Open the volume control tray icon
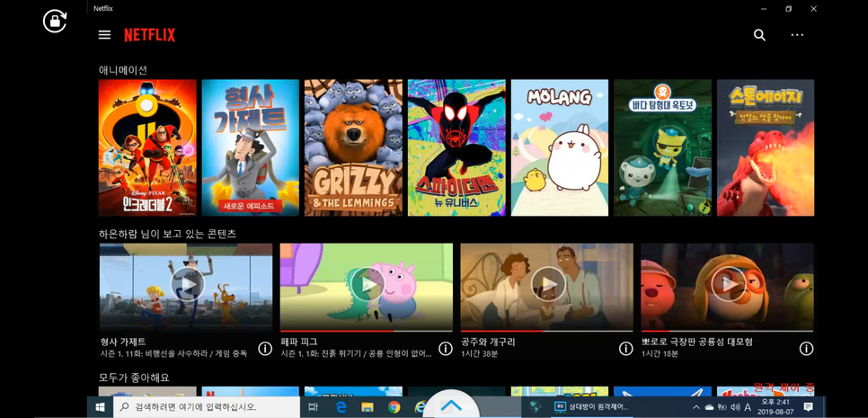Viewport: 868px width, 418px height. 735,407
